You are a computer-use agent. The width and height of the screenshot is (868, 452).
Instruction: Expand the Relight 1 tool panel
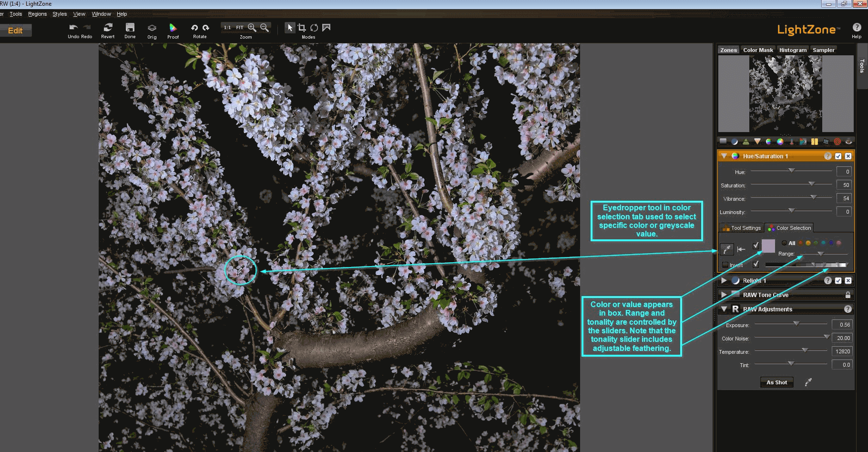(x=724, y=280)
